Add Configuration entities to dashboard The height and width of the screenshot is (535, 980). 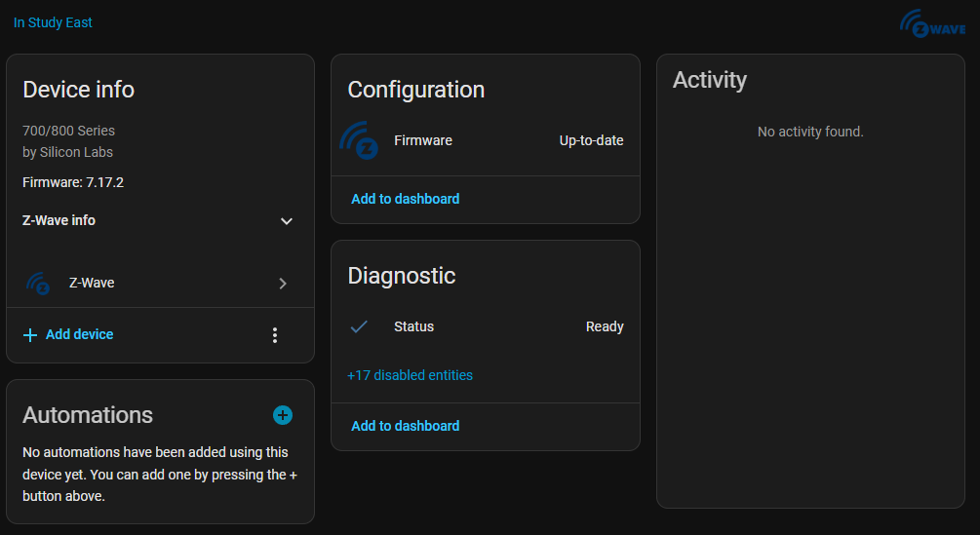[x=405, y=199]
